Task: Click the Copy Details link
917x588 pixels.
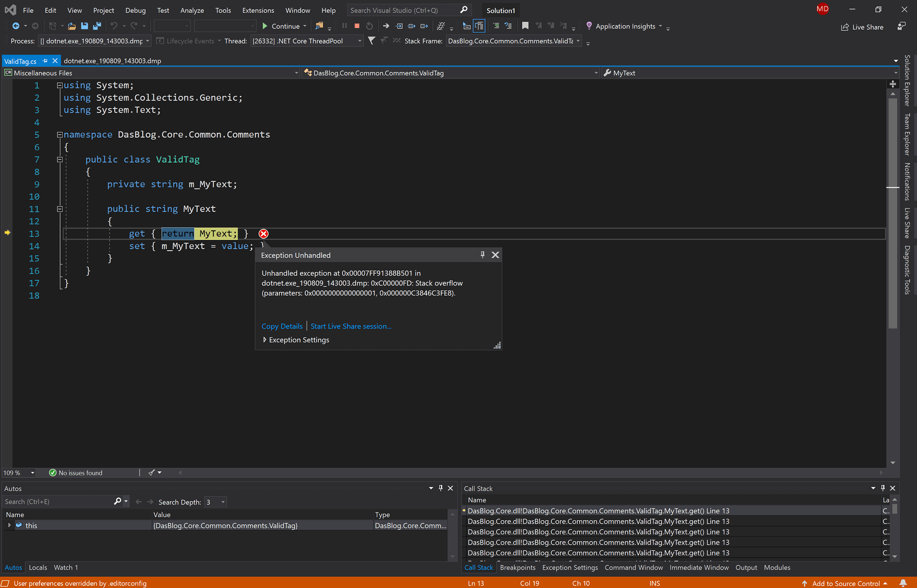Action: (282, 326)
